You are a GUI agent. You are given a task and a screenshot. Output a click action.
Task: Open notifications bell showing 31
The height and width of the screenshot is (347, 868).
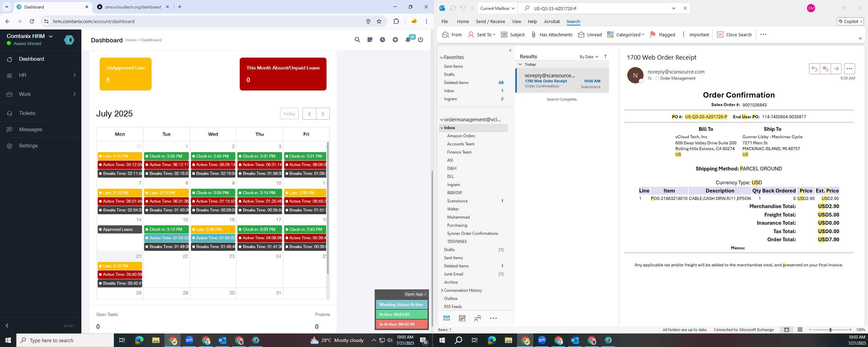408,39
